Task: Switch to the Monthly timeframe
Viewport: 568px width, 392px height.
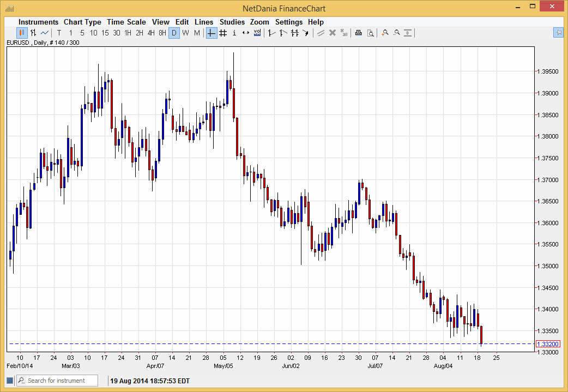Action: coord(197,33)
